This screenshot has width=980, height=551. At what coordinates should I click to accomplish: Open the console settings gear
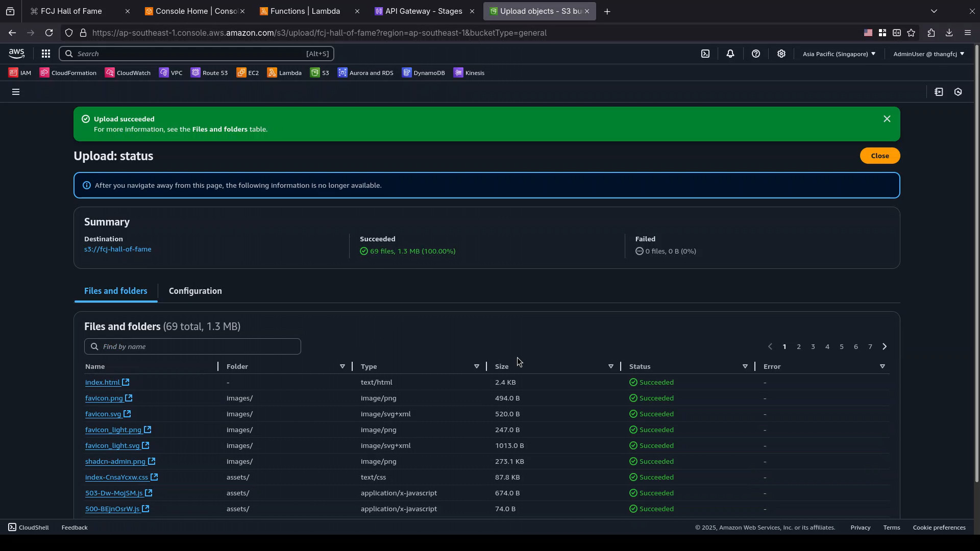coord(781,54)
